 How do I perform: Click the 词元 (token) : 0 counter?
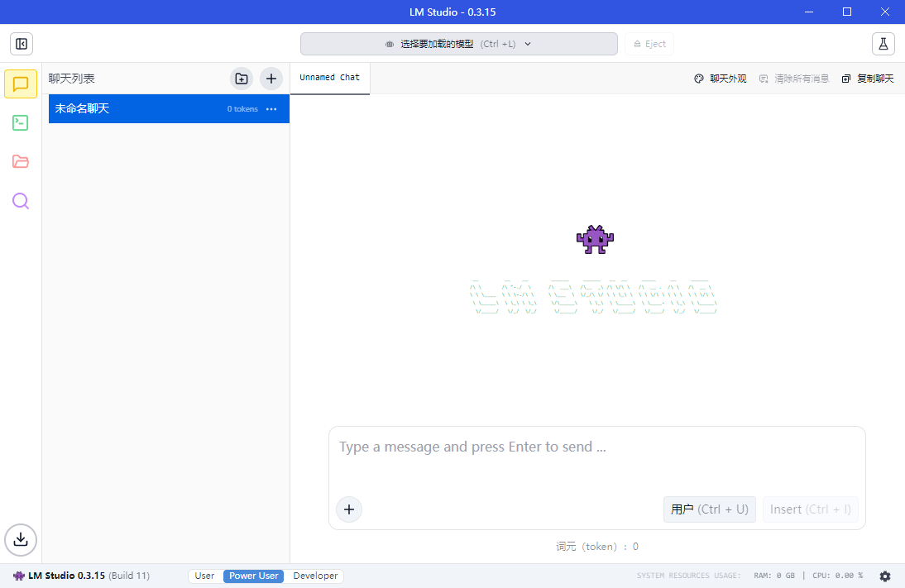[x=596, y=547]
